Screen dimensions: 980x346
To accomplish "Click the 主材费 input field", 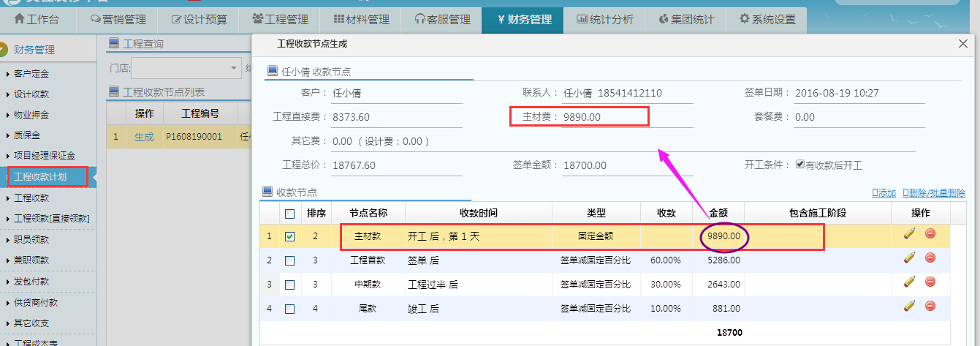I will 603,117.
